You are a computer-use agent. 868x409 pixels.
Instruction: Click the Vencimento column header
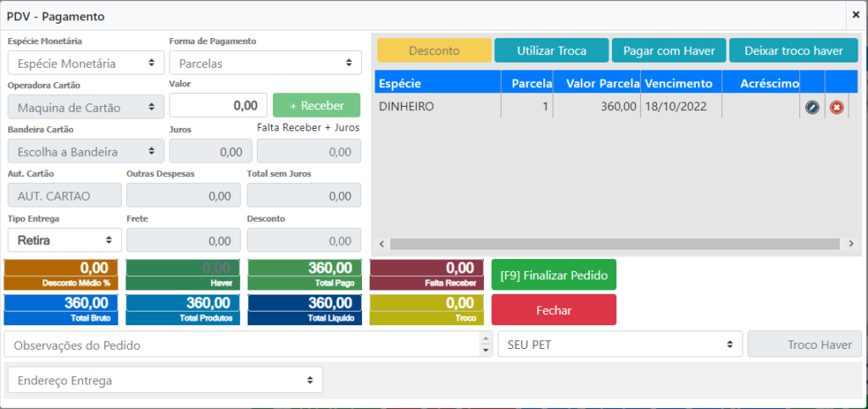point(680,83)
